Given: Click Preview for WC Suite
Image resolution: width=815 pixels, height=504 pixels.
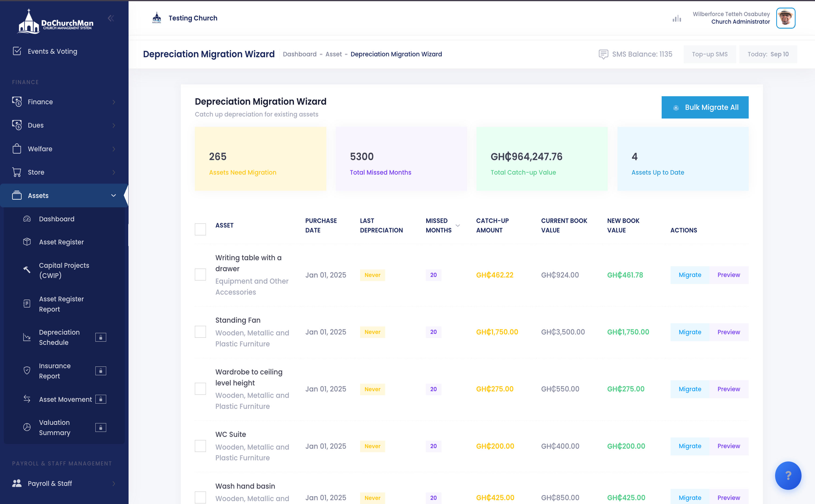Looking at the screenshot, I should [x=729, y=446].
